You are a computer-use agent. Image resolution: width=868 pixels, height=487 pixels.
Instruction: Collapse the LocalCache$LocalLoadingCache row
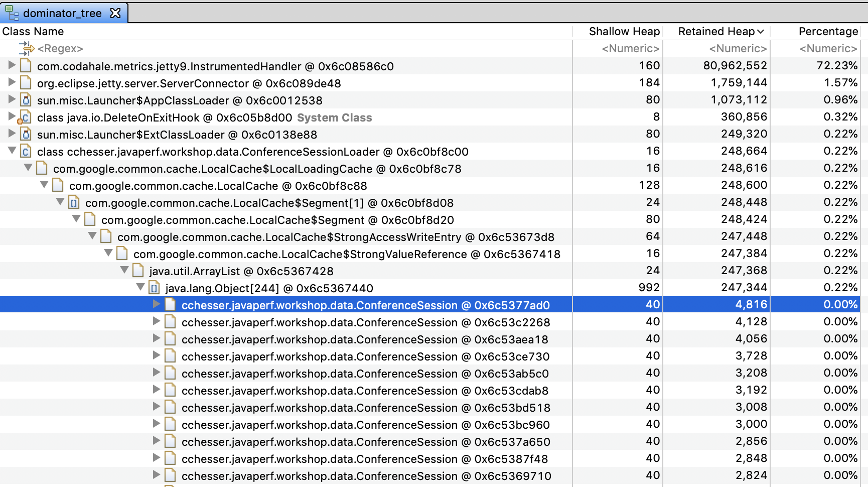[x=28, y=168]
